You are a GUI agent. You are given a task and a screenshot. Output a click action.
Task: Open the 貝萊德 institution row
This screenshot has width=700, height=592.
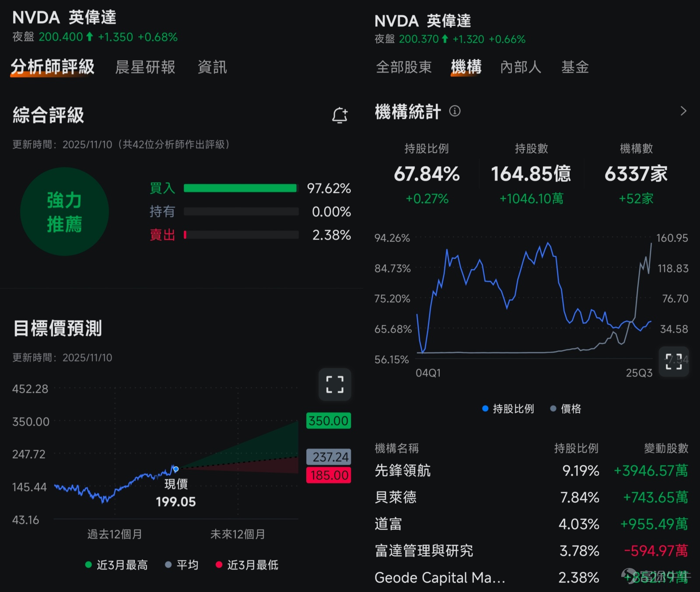[x=531, y=497]
